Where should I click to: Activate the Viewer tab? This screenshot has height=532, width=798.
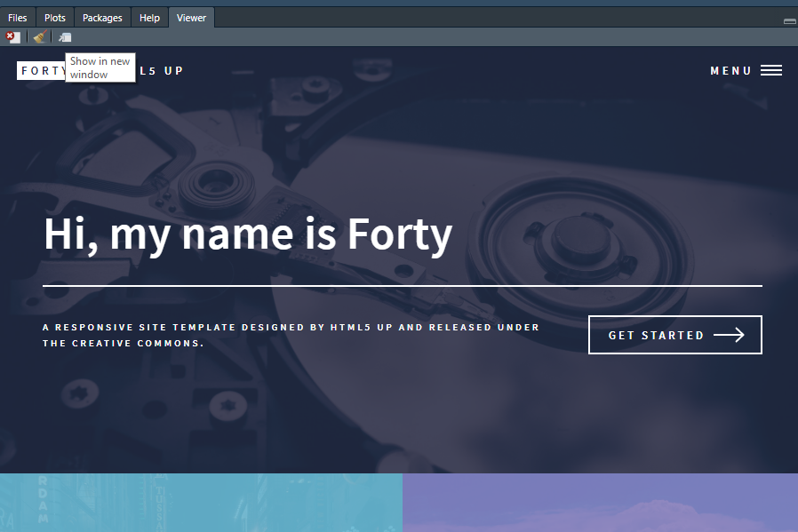point(191,18)
